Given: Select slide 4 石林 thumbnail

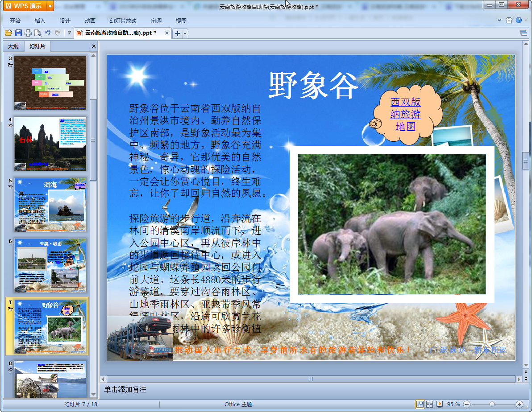Looking at the screenshot, I should pyautogui.click(x=50, y=144).
